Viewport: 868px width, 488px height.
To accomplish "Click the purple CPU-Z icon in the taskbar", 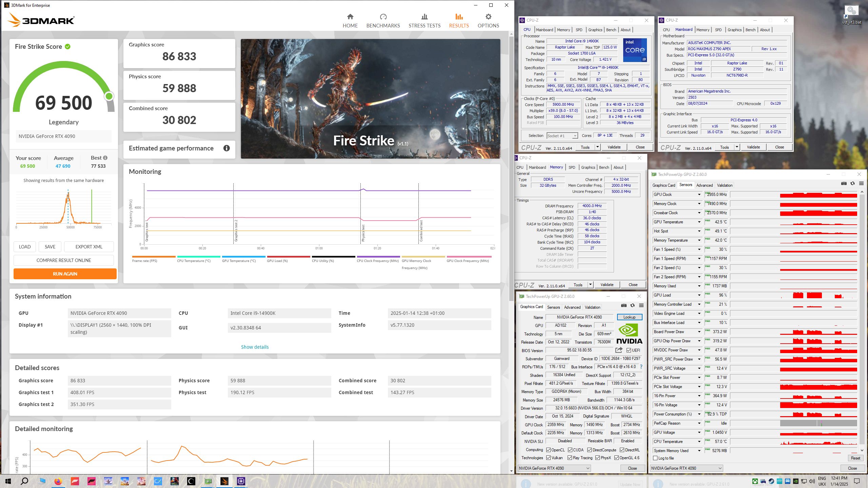I will point(241,481).
